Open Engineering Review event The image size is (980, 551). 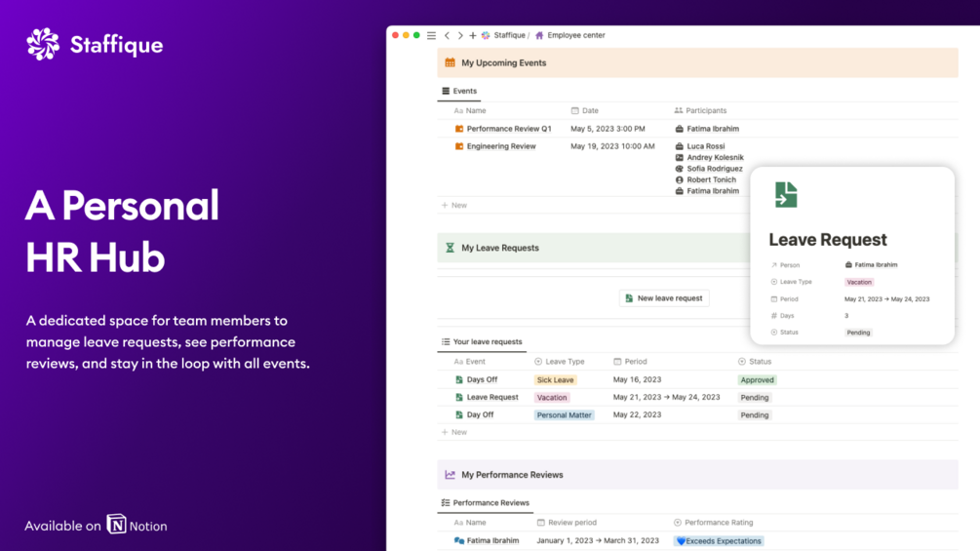click(500, 146)
